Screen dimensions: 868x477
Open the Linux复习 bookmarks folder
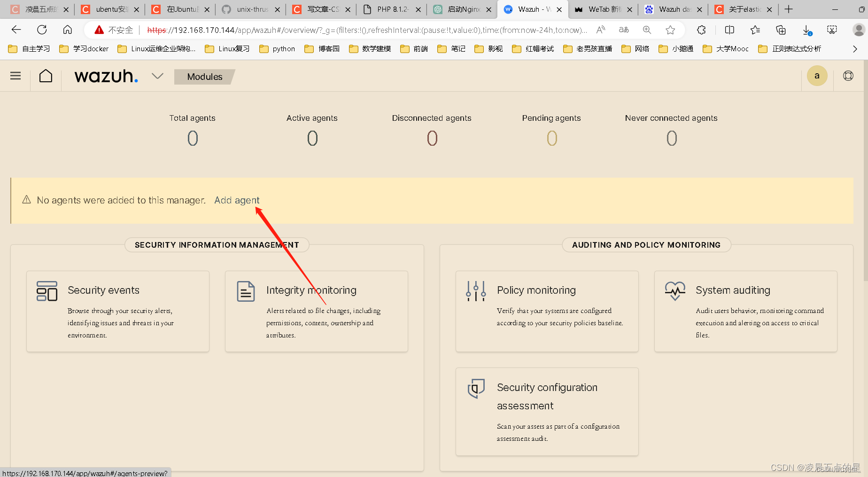tap(227, 48)
